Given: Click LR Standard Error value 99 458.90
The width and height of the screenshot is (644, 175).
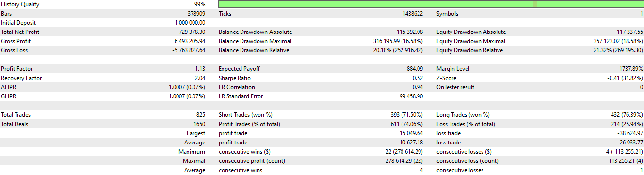Looking at the screenshot, I should pyautogui.click(x=411, y=96).
